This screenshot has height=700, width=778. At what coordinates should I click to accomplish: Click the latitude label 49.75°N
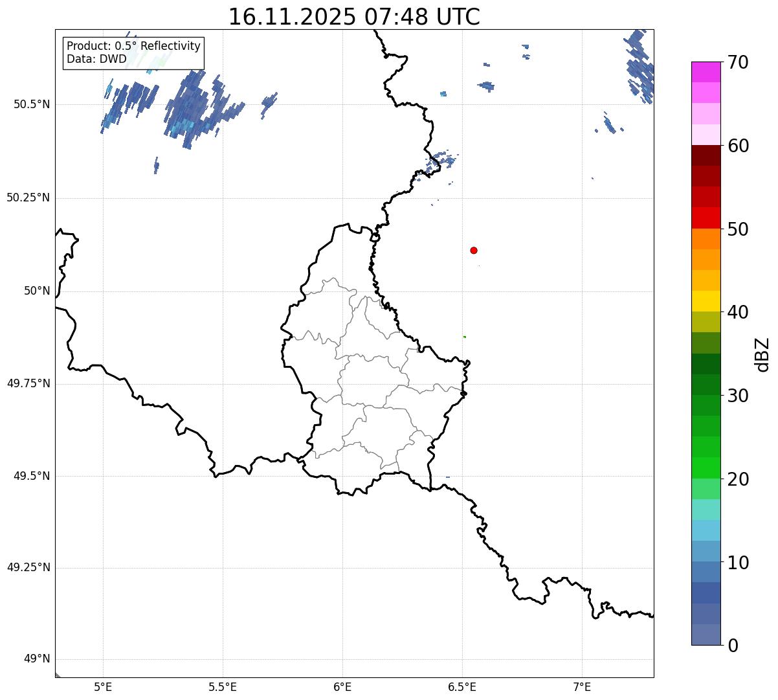click(x=28, y=383)
